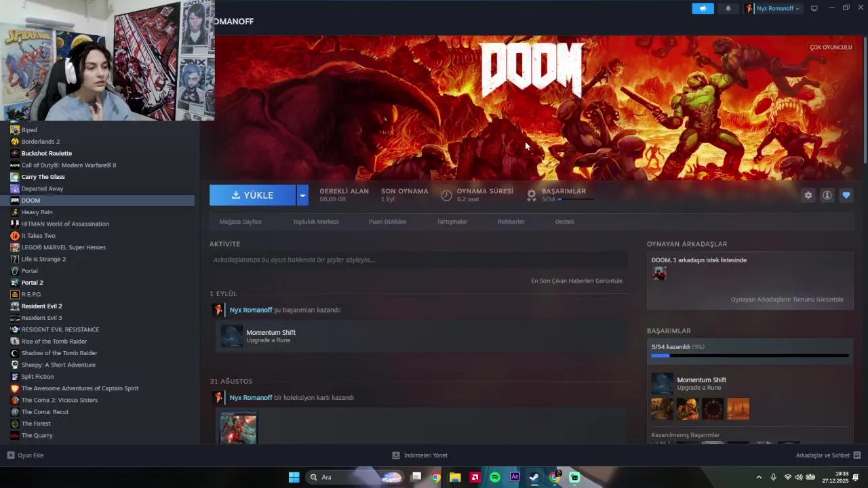Open the game info icon
868x488 pixels.
[827, 195]
